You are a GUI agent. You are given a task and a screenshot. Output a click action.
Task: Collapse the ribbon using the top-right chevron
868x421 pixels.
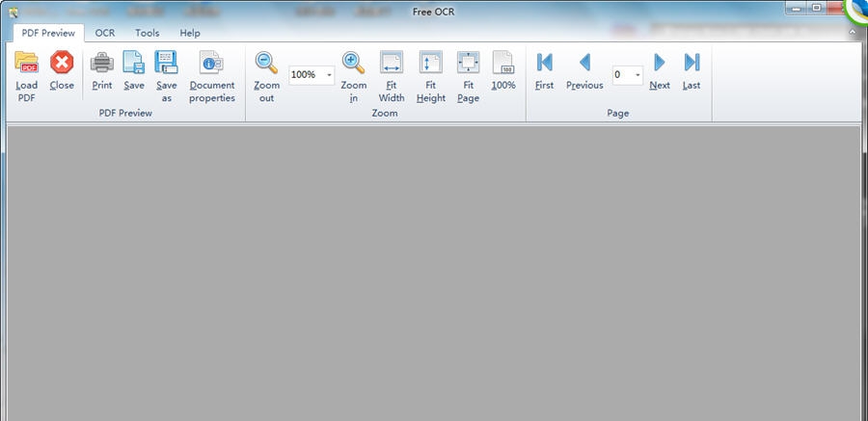[x=853, y=33]
